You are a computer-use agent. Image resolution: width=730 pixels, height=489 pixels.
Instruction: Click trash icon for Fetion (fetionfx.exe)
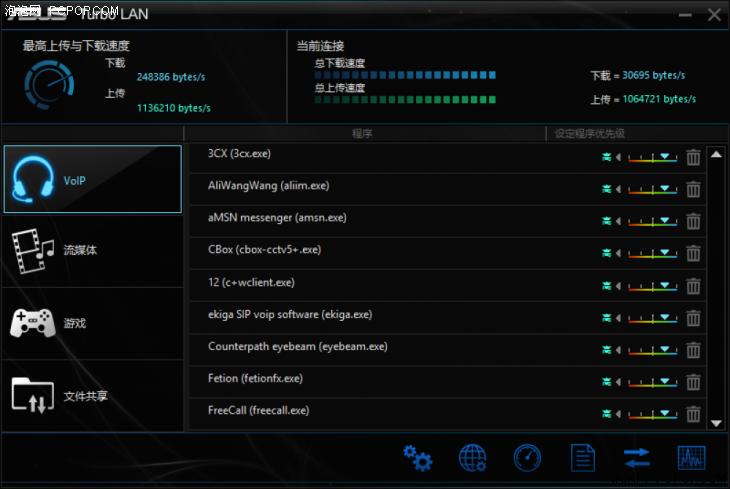pos(693,382)
